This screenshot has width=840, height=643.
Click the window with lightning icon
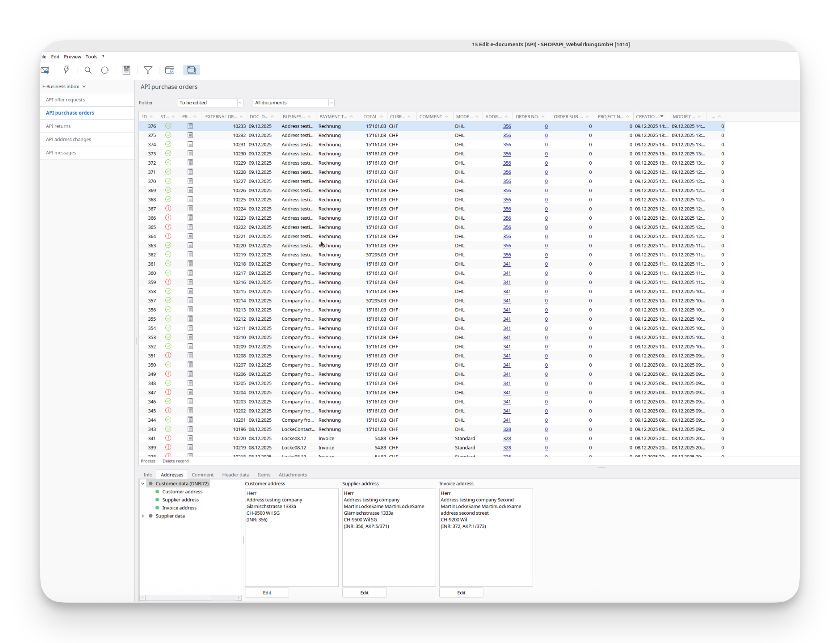(170, 70)
